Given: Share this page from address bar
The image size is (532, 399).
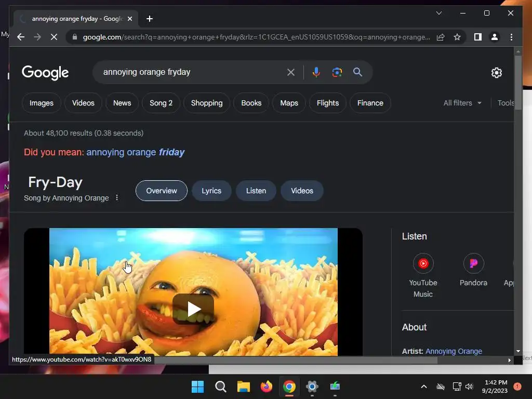Looking at the screenshot, I should click(441, 37).
